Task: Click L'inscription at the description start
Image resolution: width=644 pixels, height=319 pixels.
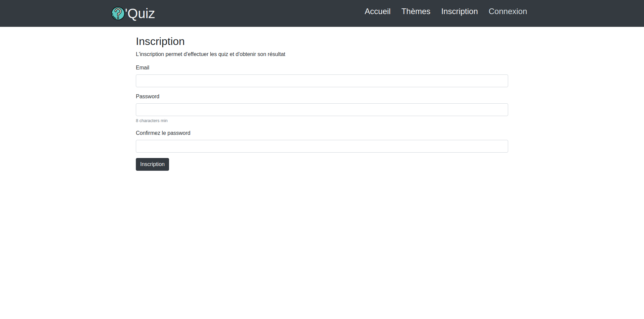Action: click(150, 54)
